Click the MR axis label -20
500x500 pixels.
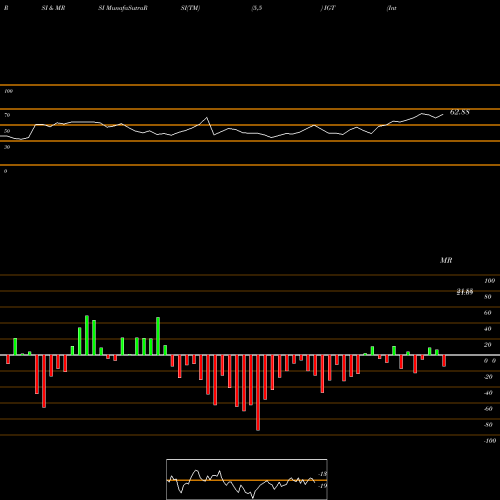(x=488, y=377)
